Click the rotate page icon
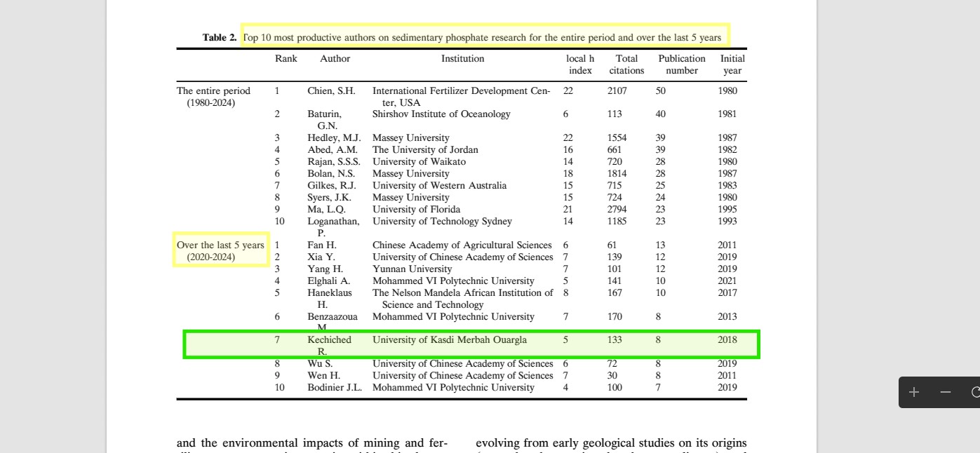 pos(974,393)
